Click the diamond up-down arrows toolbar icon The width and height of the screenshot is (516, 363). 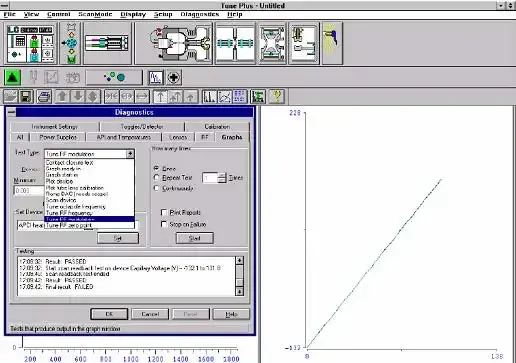click(x=93, y=97)
